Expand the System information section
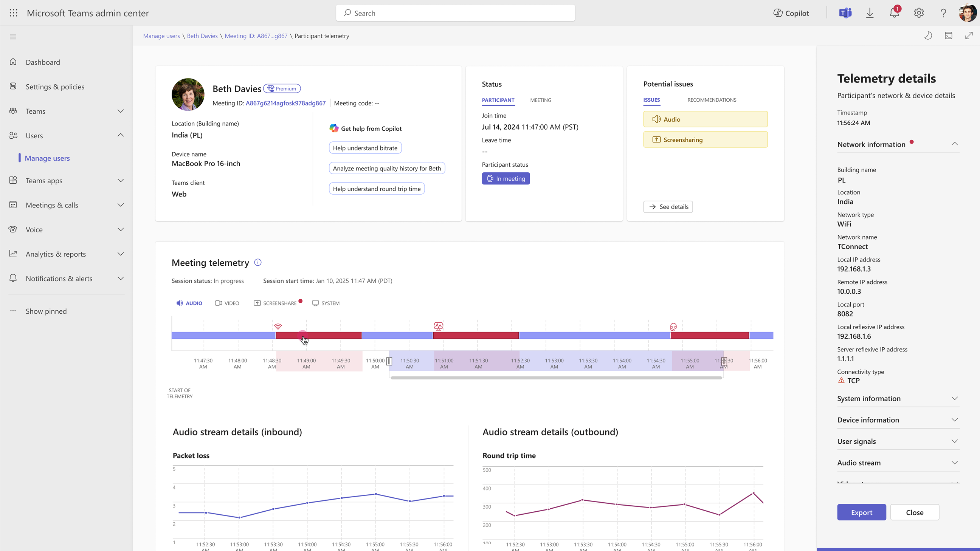 click(898, 399)
